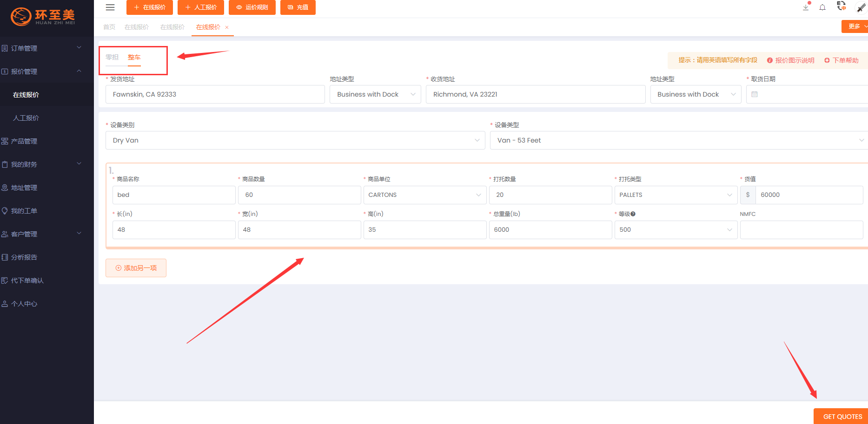This screenshot has height=424, width=868.
Task: Select 人工报价 in the sidebar
Action: (x=26, y=118)
